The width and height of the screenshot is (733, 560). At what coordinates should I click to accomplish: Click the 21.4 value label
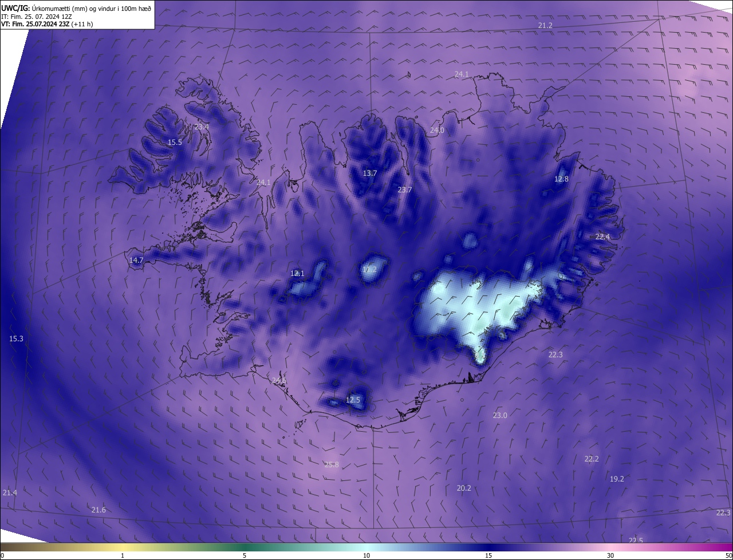click(10, 493)
